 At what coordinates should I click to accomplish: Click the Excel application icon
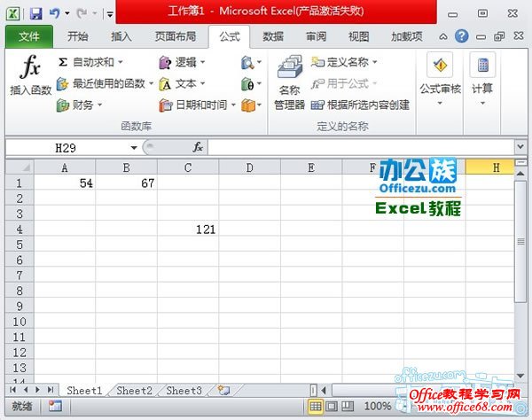(13, 13)
